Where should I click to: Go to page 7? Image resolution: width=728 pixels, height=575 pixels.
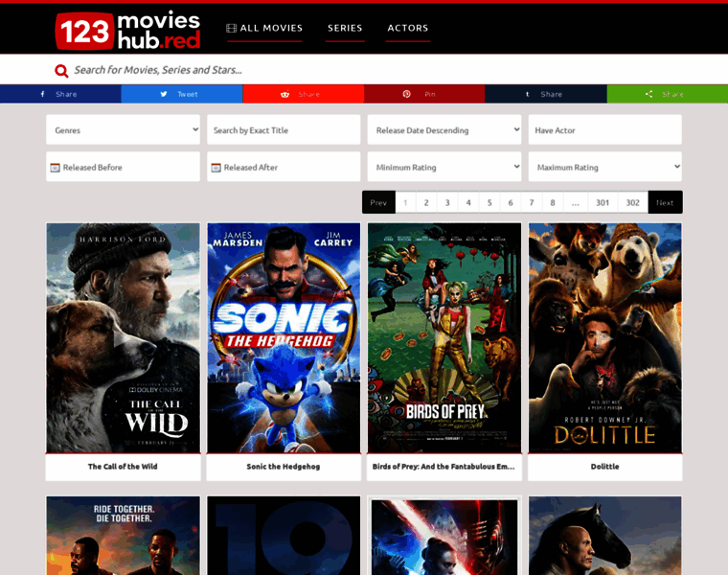pyautogui.click(x=532, y=202)
